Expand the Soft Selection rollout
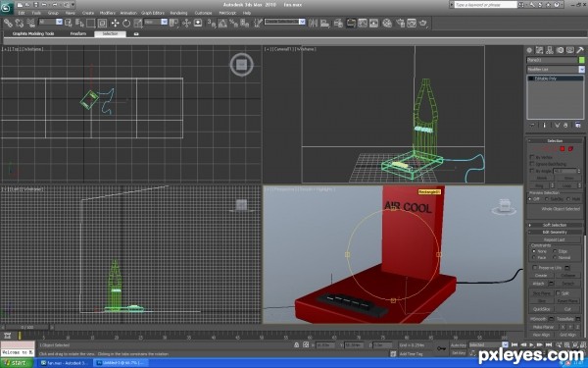This screenshot has height=368, width=588. 555,225
